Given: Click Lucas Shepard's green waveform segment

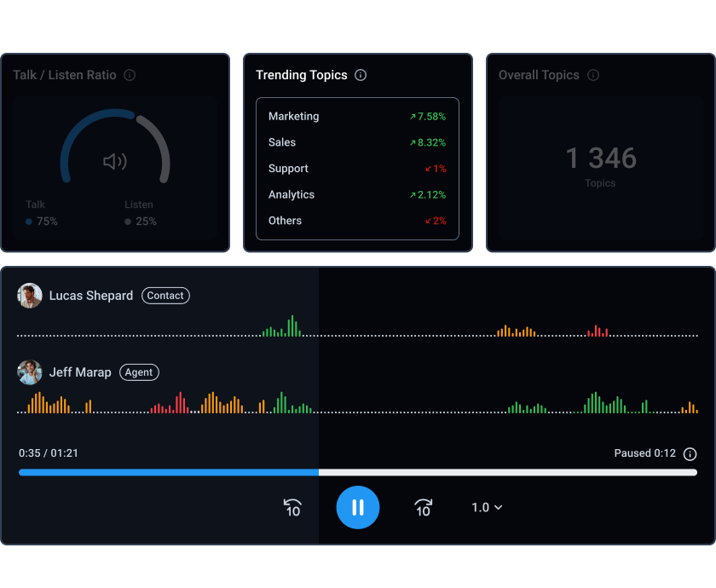Looking at the screenshot, I should click(282, 328).
